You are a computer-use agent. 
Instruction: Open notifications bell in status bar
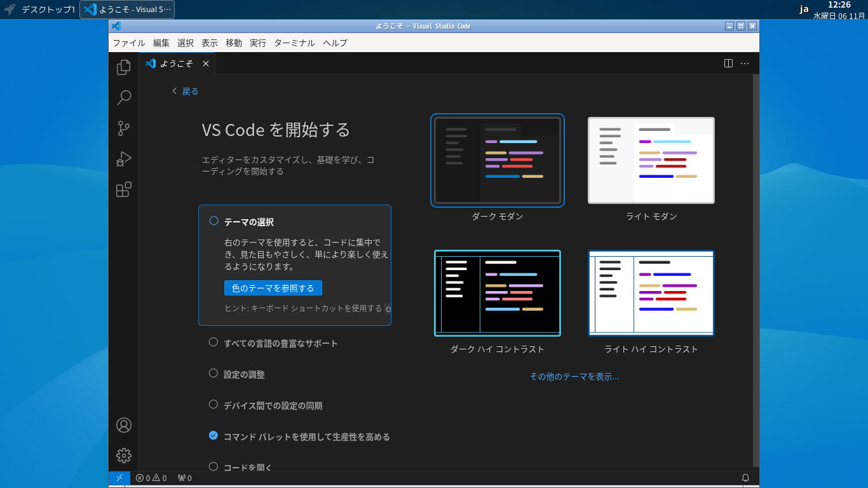pyautogui.click(x=746, y=478)
